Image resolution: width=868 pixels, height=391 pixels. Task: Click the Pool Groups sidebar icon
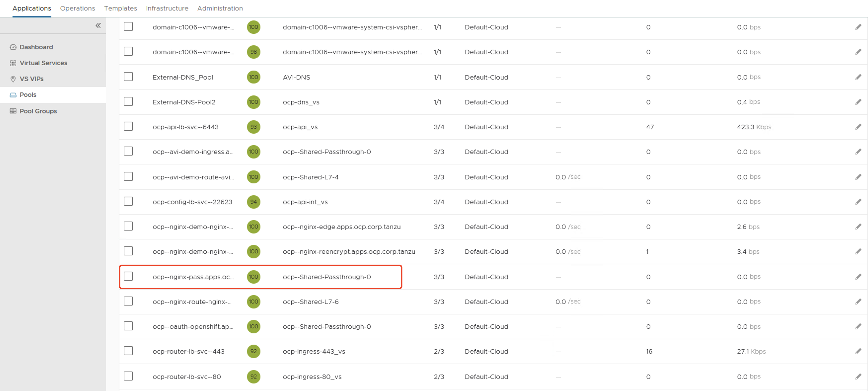pos(13,111)
